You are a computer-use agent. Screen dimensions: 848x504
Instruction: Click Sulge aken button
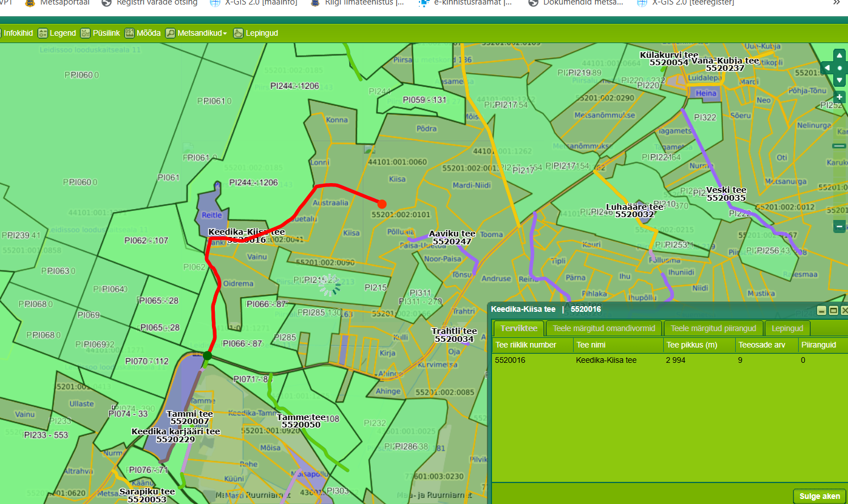coord(819,496)
